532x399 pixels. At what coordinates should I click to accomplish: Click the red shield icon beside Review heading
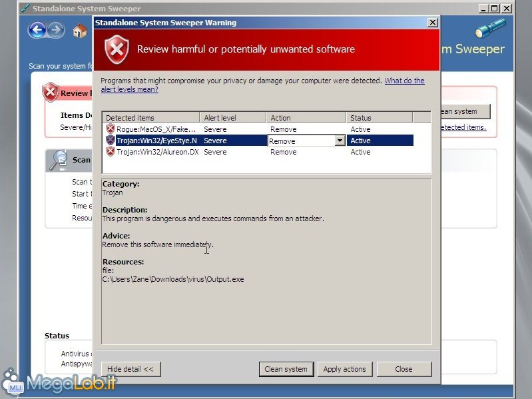pos(50,92)
